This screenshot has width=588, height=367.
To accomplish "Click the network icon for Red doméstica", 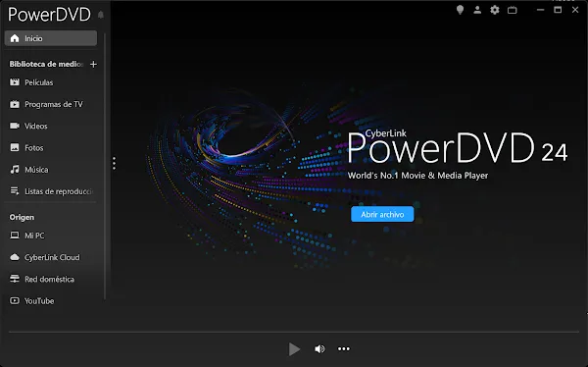I will 15,279.
